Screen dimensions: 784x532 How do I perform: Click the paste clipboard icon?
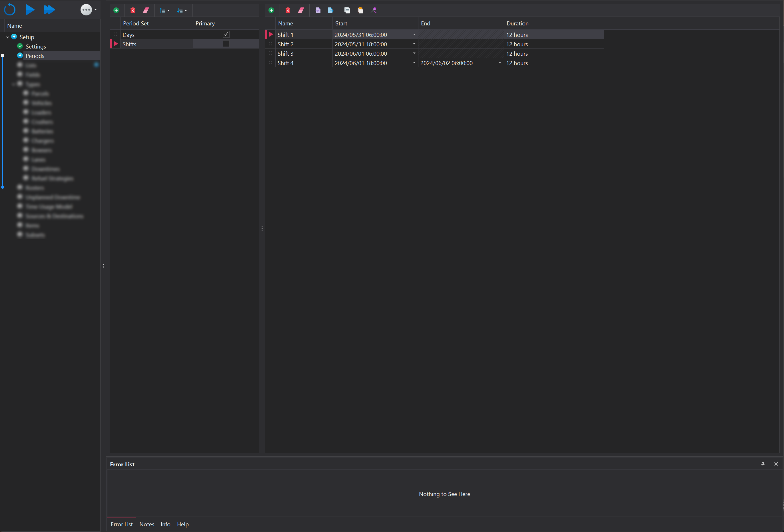pyautogui.click(x=360, y=10)
